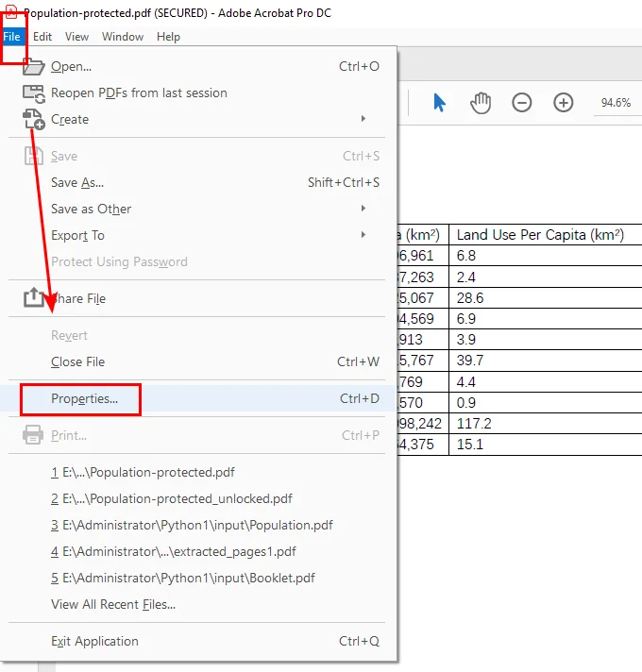Open the zoom level 94.6% box
This screenshot has width=642, height=672.
coord(616,103)
